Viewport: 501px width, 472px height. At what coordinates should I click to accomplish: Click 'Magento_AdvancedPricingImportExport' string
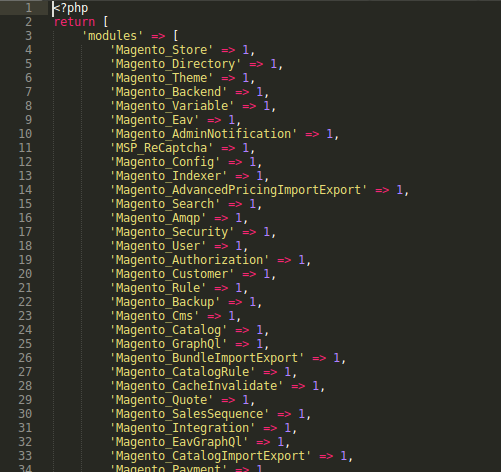[239, 190]
